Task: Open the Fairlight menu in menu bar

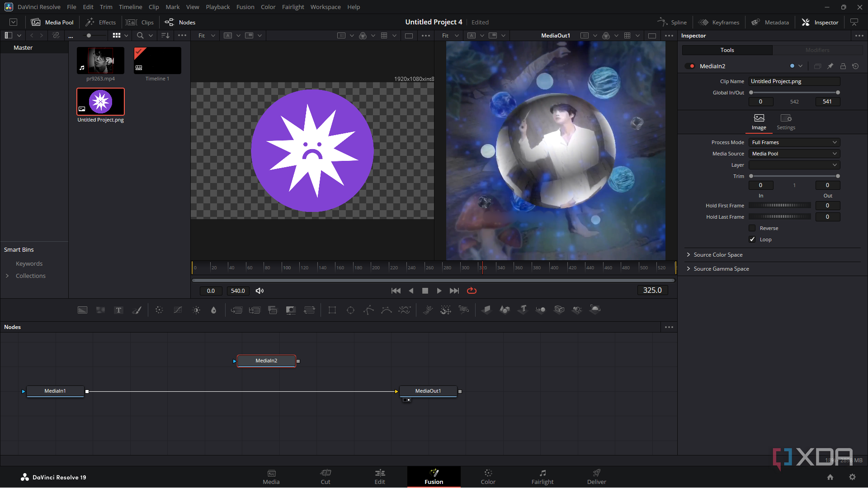Action: click(x=293, y=7)
